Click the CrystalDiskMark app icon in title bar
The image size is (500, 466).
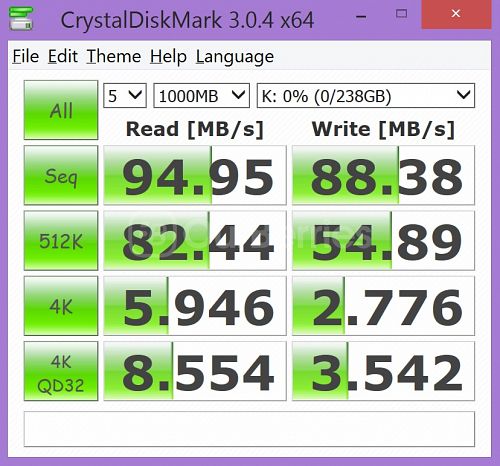coord(21,19)
